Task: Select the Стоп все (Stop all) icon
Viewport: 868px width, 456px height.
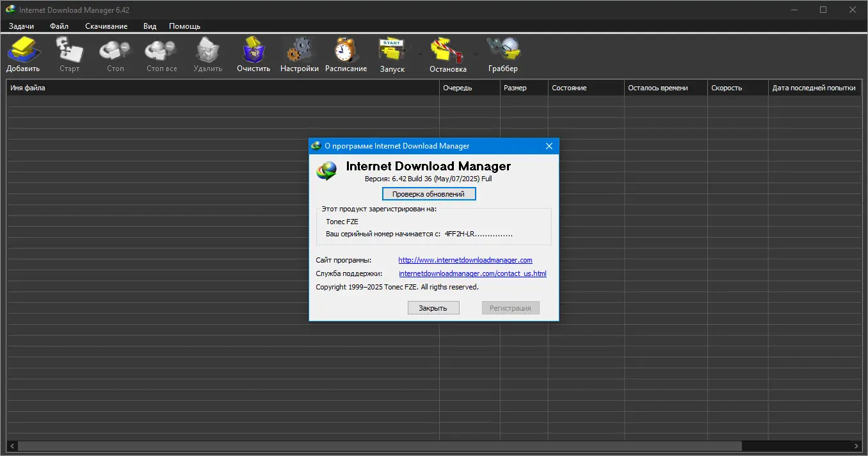Action: [161, 53]
